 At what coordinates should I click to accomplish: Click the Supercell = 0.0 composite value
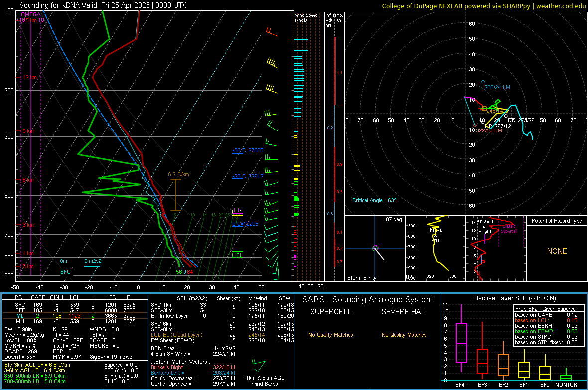pos(121,365)
